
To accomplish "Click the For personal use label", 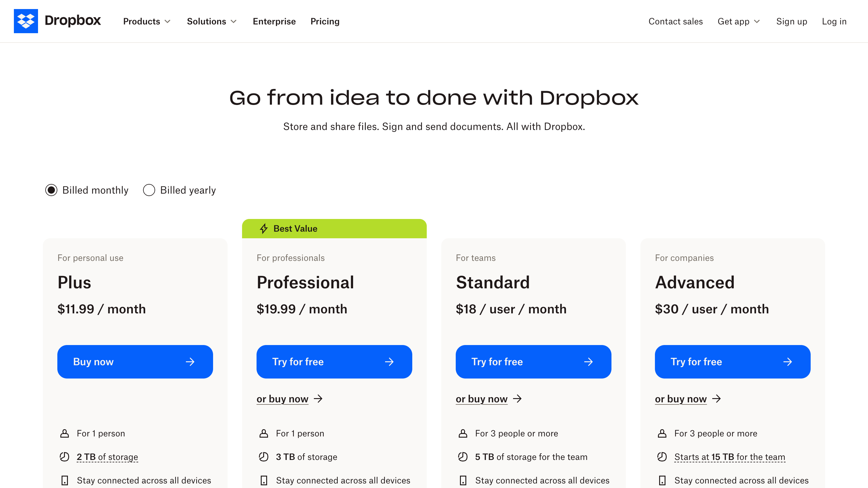I will pos(90,258).
